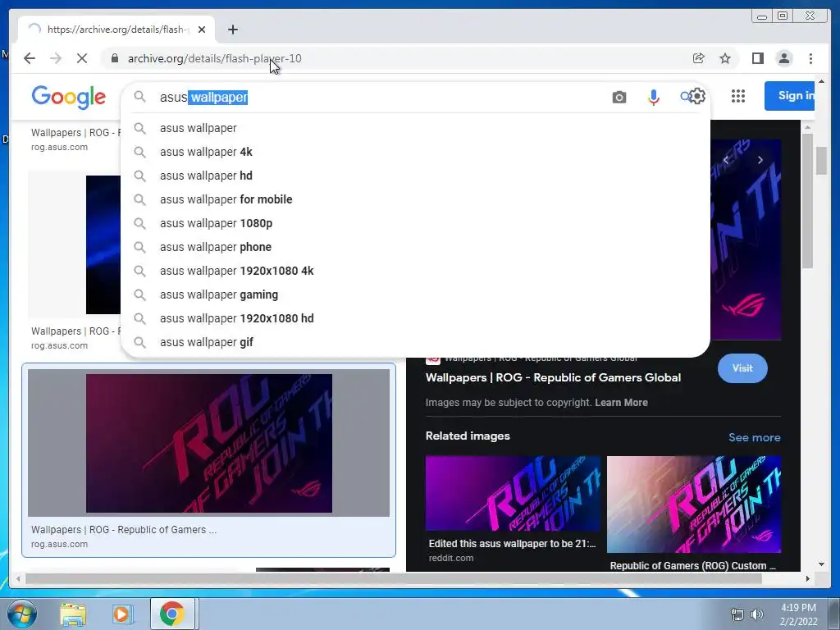Viewport: 840px width, 630px height.
Task: Select the archive.org flash-player tab
Action: point(116,30)
